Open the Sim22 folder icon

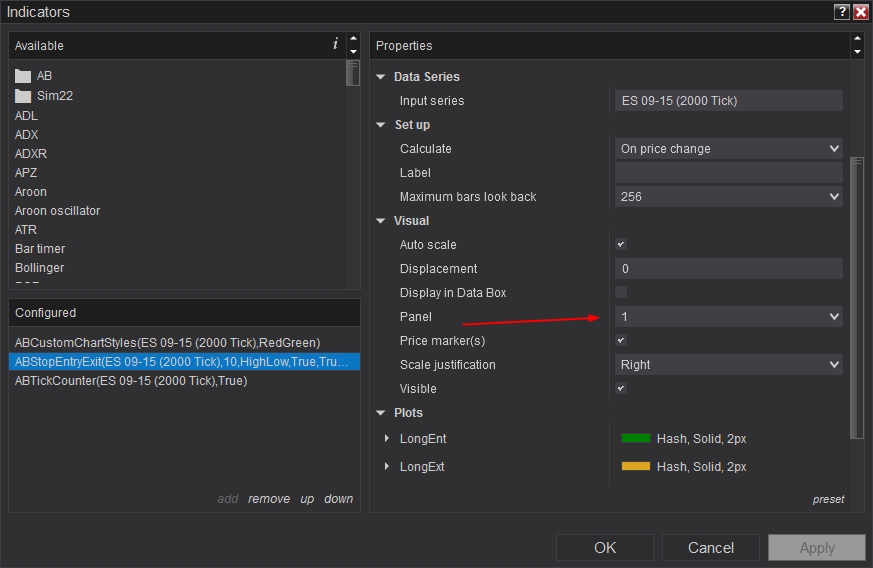pyautogui.click(x=23, y=96)
